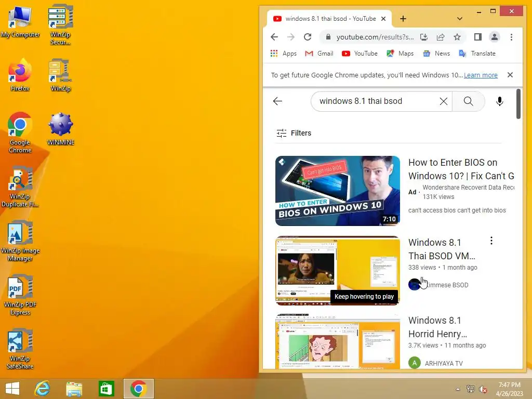Screen dimensions: 532x399
Task: Launch Firefox from the desktop
Action: (20, 75)
